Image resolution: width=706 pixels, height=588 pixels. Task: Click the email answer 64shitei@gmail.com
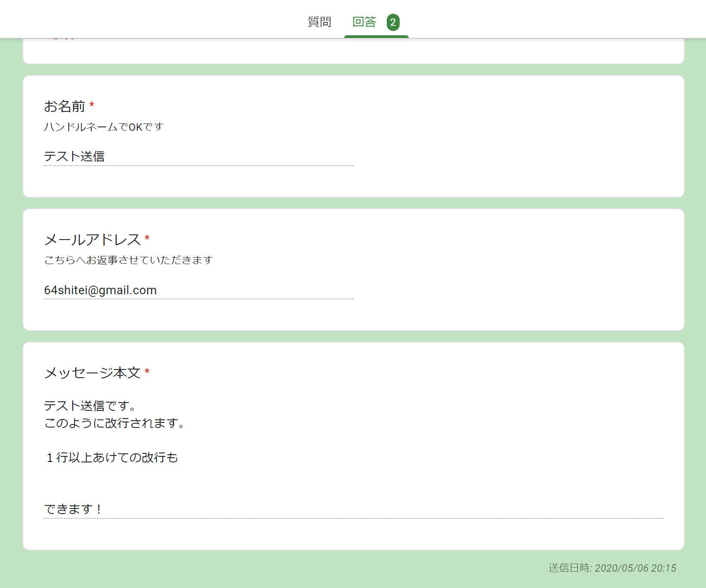coord(198,290)
